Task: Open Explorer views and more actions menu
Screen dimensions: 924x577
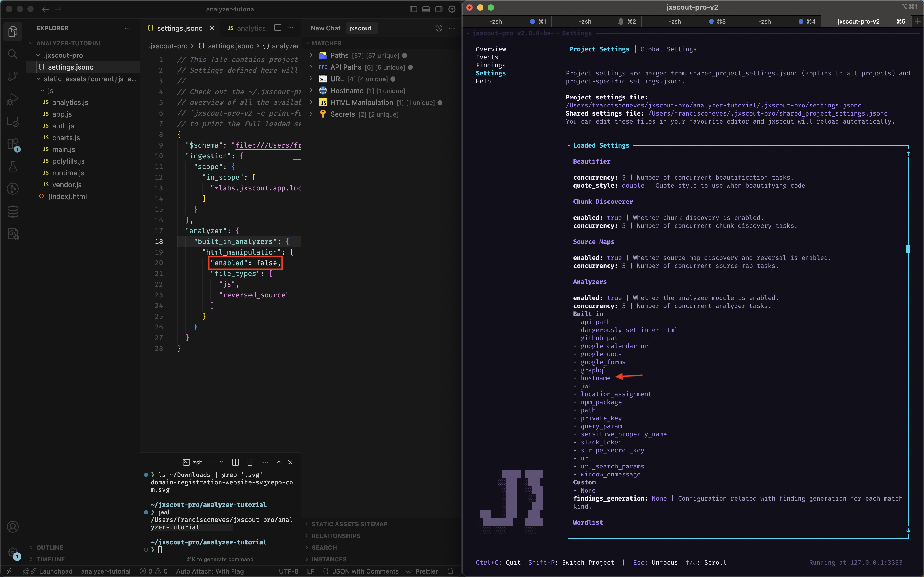Action: (x=128, y=28)
